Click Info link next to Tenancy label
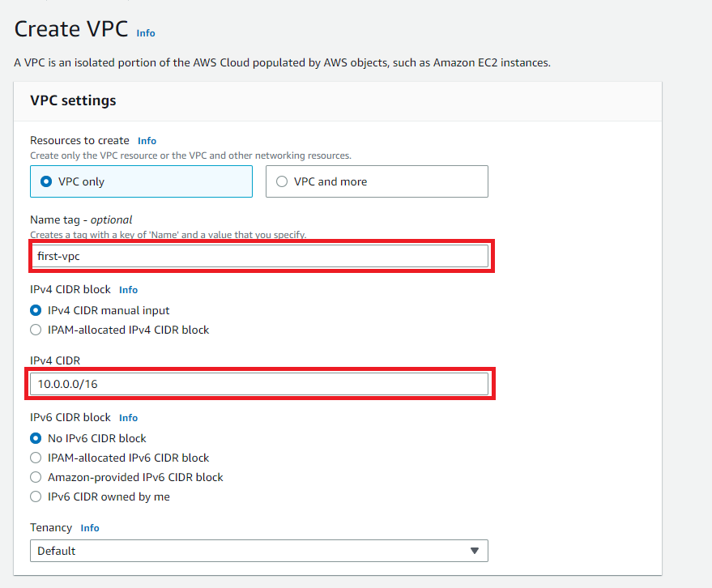 coord(89,528)
